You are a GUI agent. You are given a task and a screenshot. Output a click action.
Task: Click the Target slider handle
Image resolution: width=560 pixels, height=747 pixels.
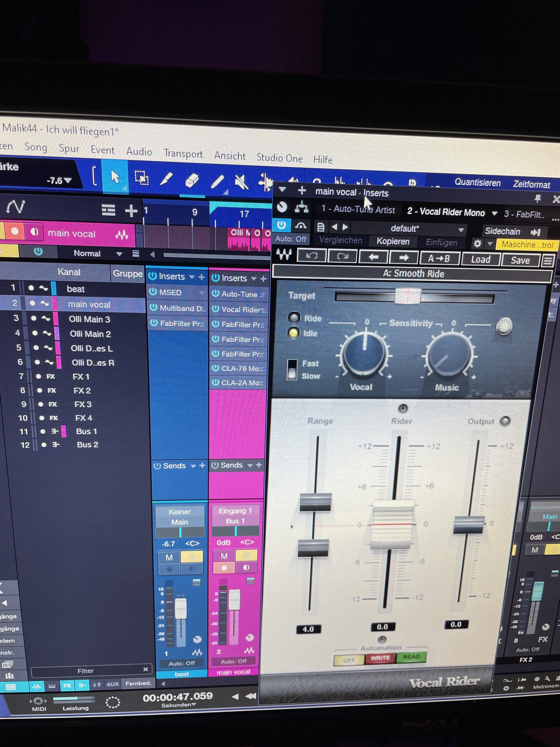(408, 296)
